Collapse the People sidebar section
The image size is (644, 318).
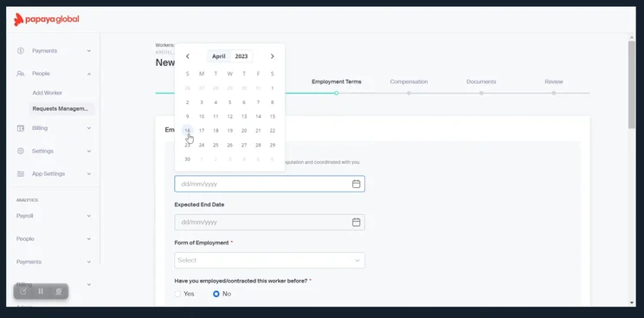click(89, 74)
